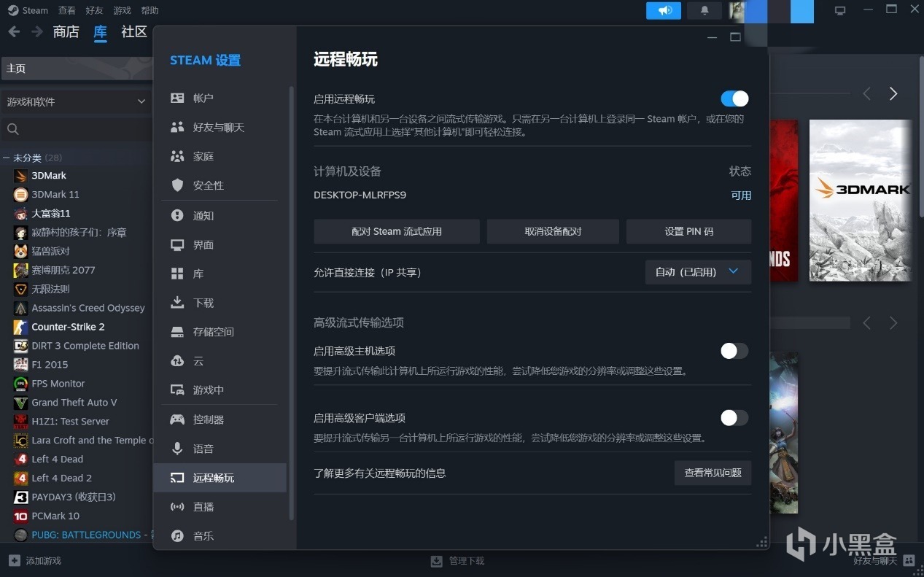Open 查看 menu
This screenshot has height=577, width=924.
[67, 10]
